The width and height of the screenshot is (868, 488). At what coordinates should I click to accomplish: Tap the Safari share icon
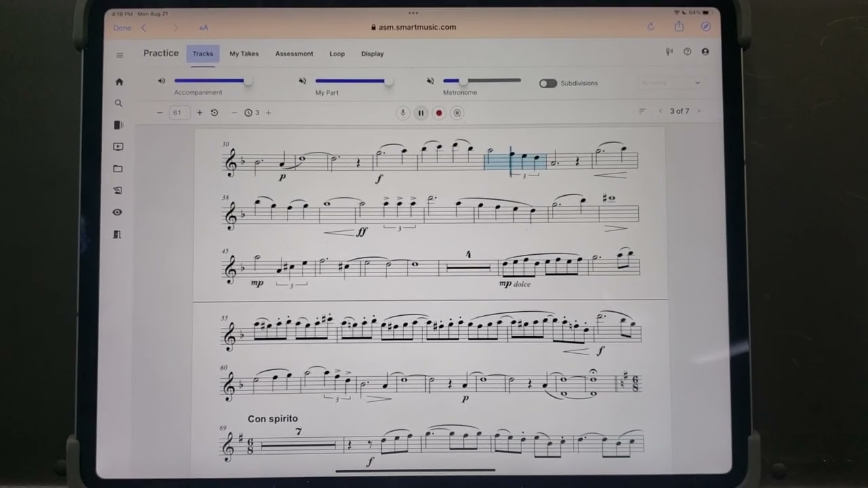[679, 26]
